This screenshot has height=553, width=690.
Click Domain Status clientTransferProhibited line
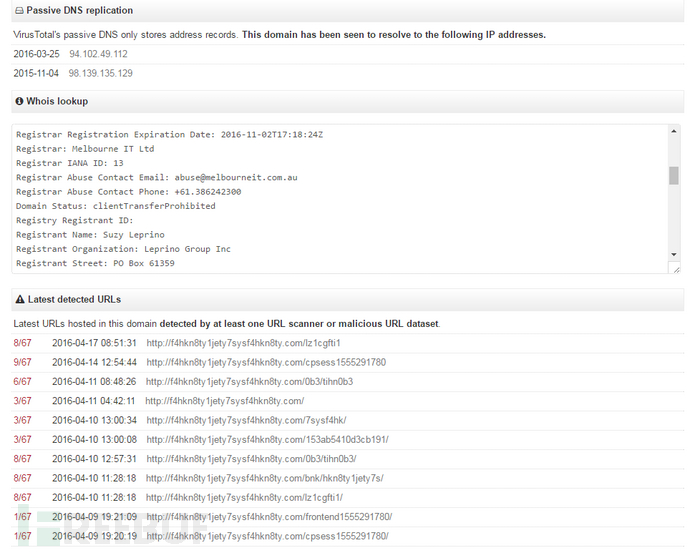pyautogui.click(x=116, y=206)
